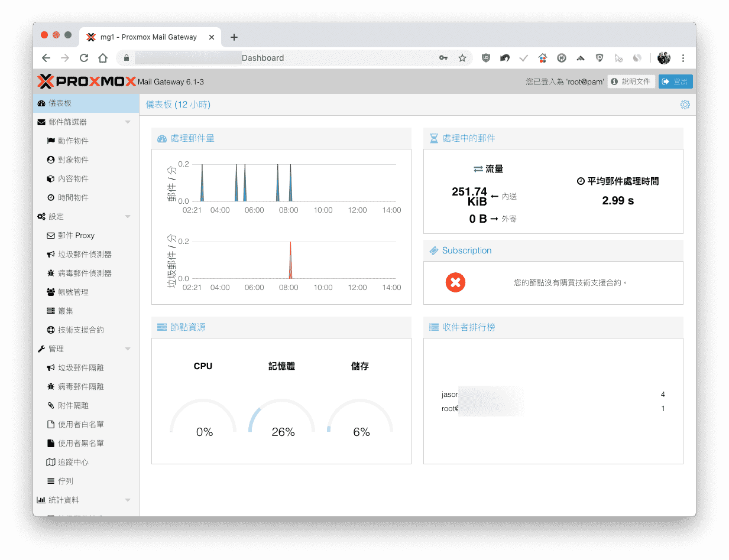Open uBlock shield extension icon
Screen dimensions: 729x560
tap(486, 58)
